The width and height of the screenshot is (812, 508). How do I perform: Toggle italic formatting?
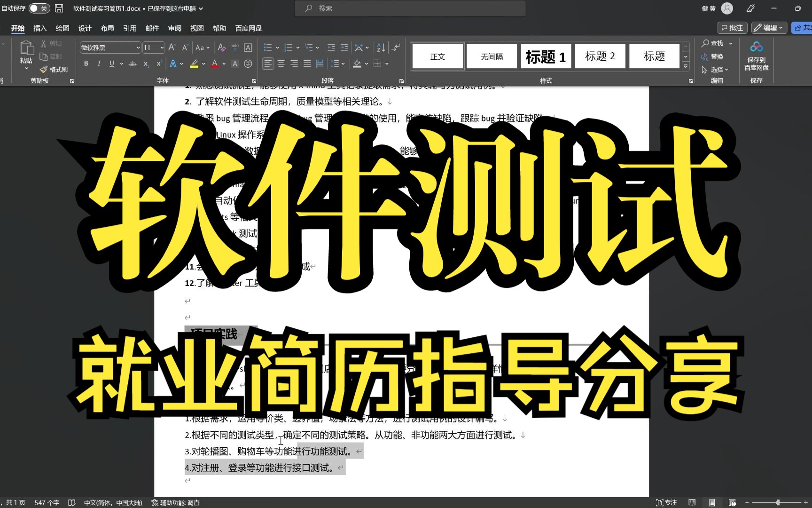pyautogui.click(x=99, y=63)
